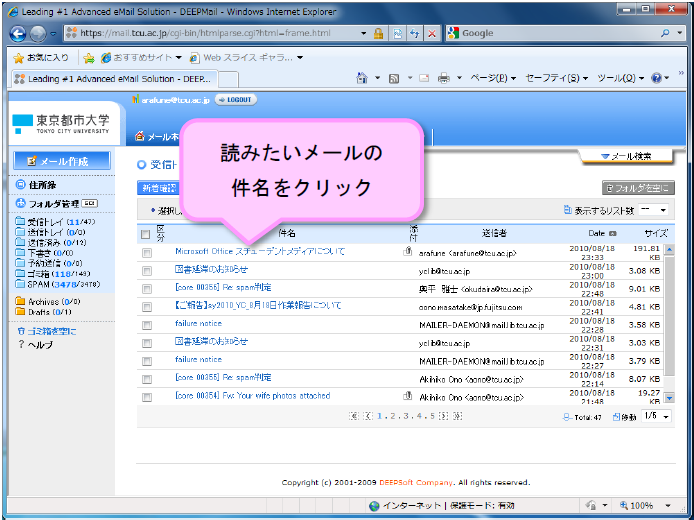Image resolution: width=694 pixels, height=520 pixels.
Task: Open the 移動 page selector dropdown
Action: (655, 415)
